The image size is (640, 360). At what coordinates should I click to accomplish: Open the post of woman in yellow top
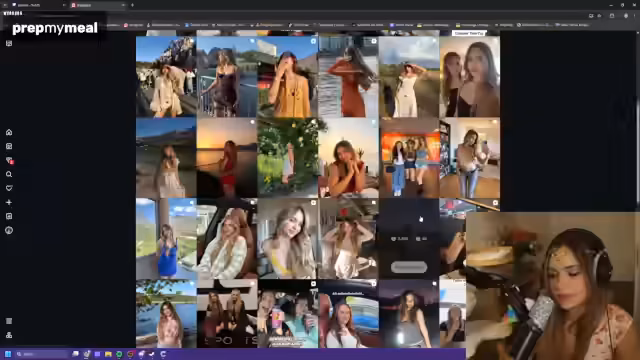click(288, 77)
